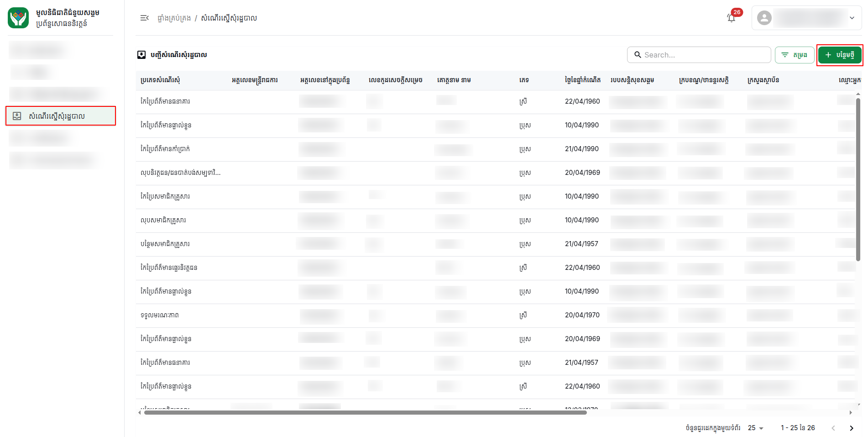Click the column header អត្តលេខនៅក្នុងប្រព័ន្ធ
The height and width of the screenshot is (437, 868).
point(325,80)
